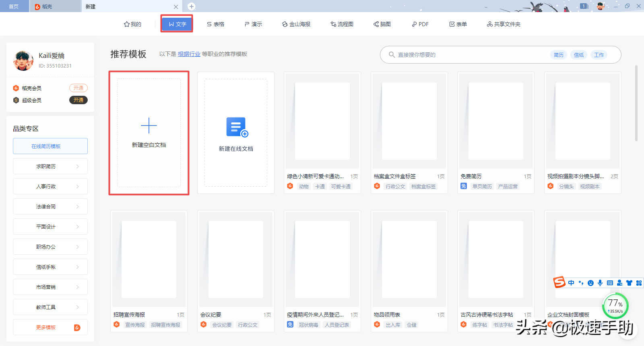Image resolution: width=644 pixels, height=346 pixels.
Task: Expand the 法律合同 category
Action: pos(50,206)
